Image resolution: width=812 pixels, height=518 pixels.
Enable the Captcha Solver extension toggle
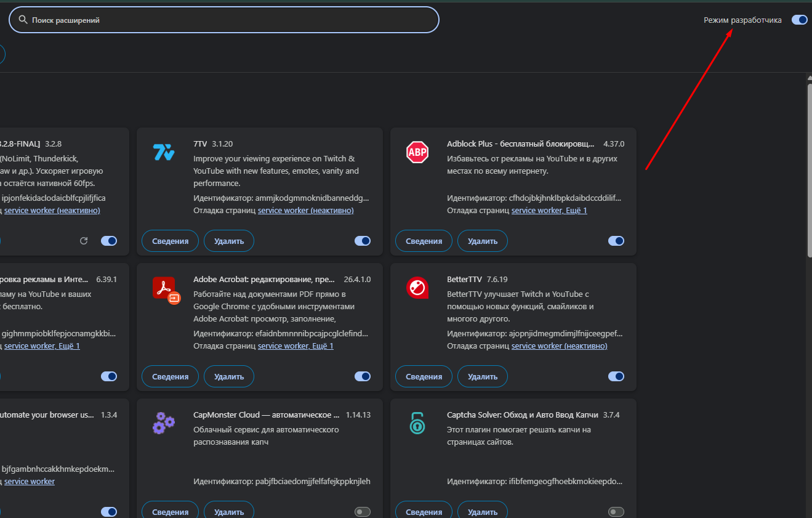tap(616, 512)
